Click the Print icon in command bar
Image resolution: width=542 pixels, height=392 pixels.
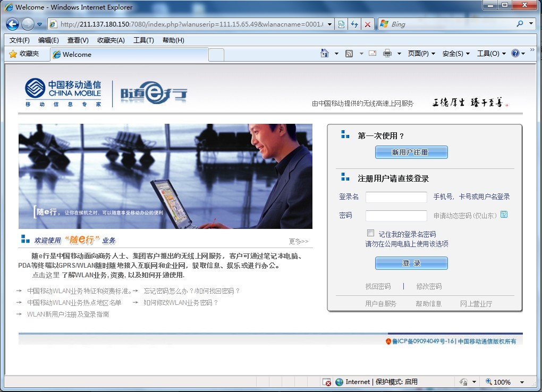point(387,54)
